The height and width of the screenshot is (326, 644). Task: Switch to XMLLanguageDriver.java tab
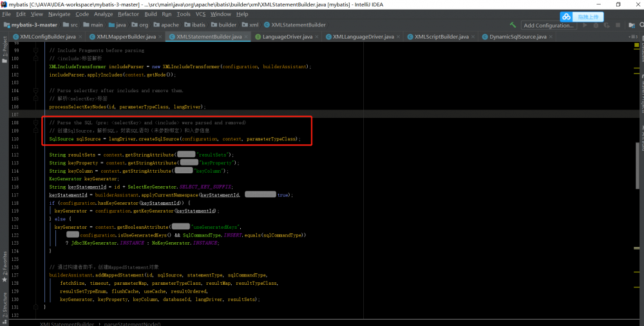tap(363, 37)
